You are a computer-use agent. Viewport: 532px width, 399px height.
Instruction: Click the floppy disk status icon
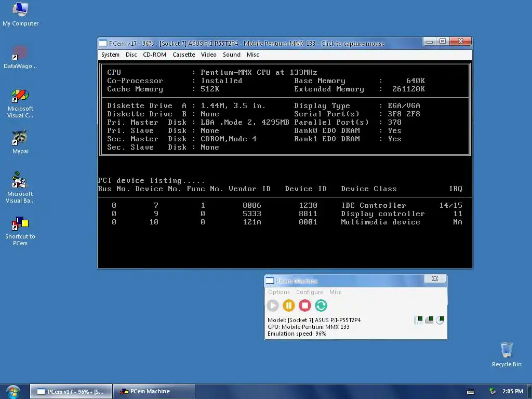[418, 320]
